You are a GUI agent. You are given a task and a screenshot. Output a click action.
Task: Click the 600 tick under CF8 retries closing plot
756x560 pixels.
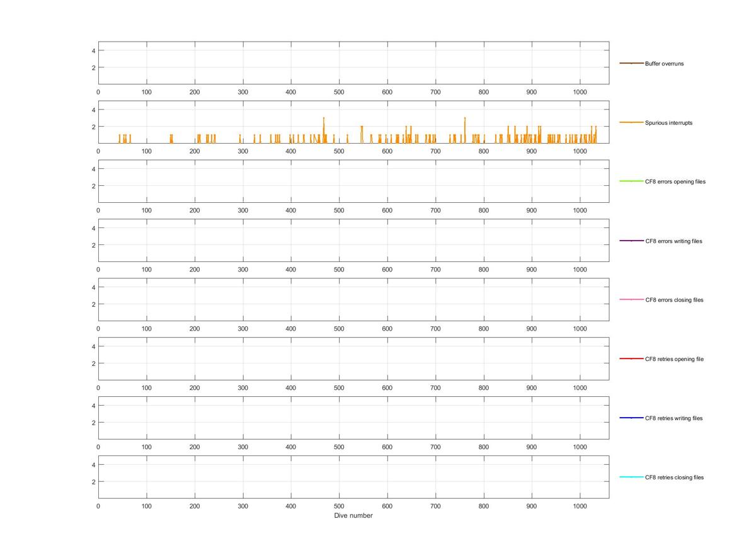point(387,506)
